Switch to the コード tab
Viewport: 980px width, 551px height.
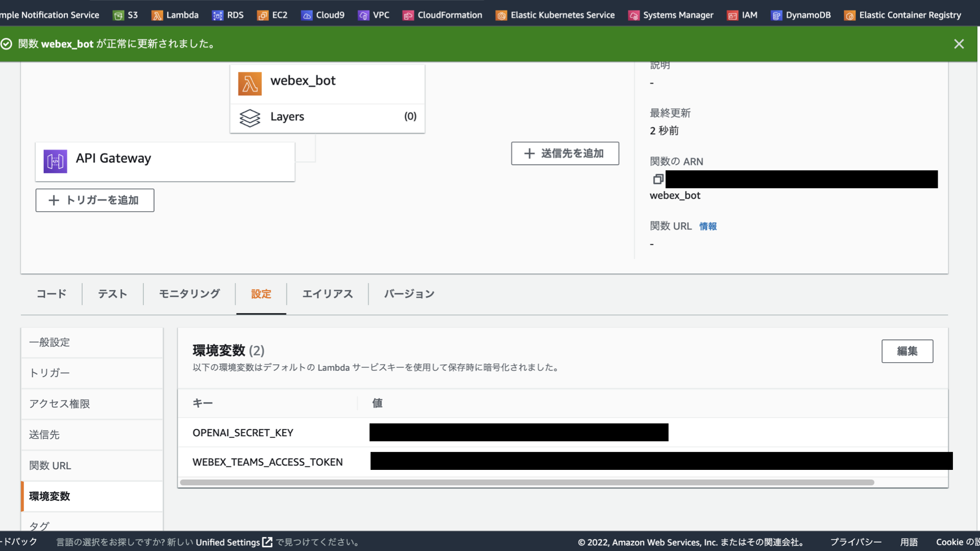tap(51, 294)
